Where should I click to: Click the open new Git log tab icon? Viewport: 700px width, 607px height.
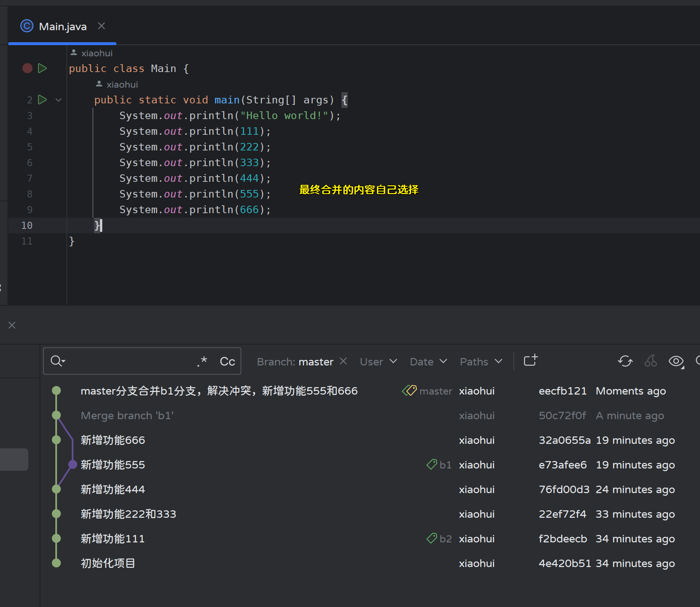531,361
